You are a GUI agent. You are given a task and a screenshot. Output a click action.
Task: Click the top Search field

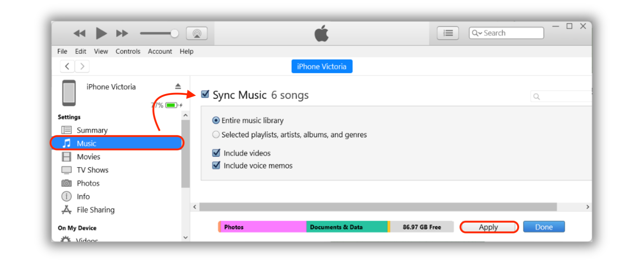pyautogui.click(x=506, y=33)
